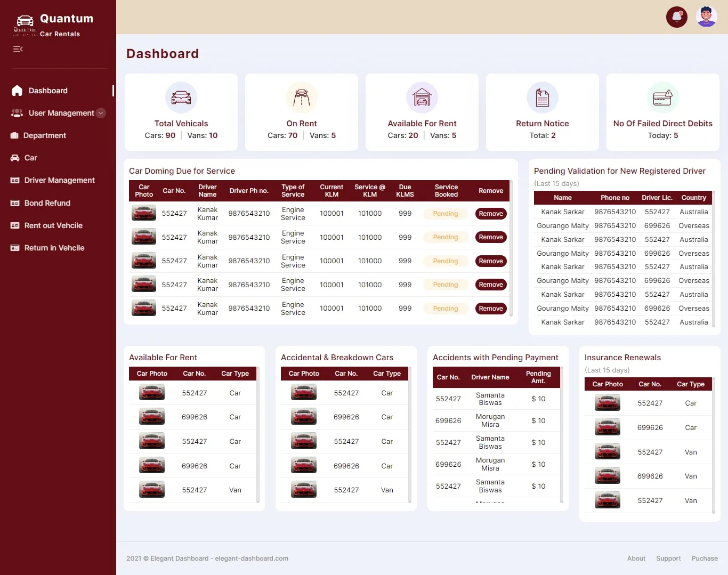Open the user profile avatar
Viewport: 728px width, 575px height.
(x=706, y=17)
